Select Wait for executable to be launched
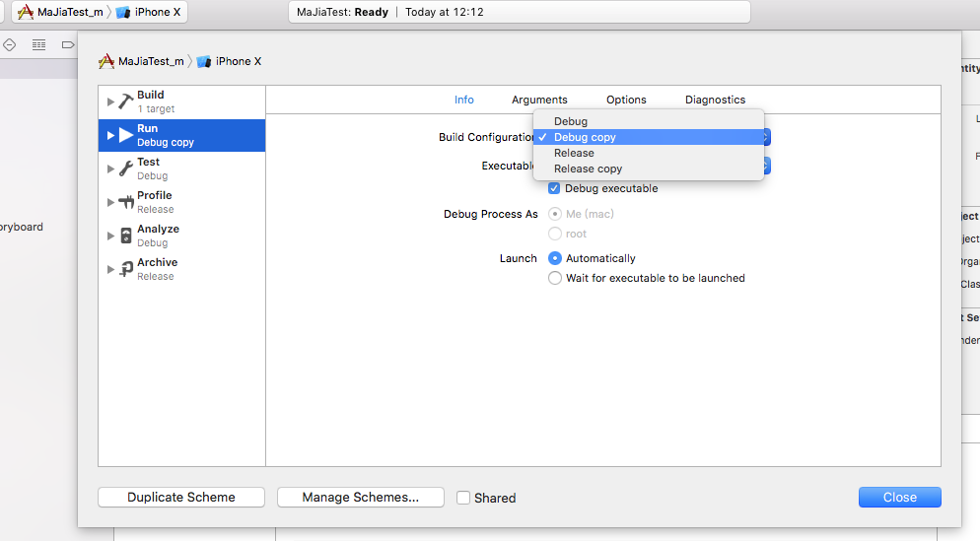This screenshot has width=980, height=541. click(x=554, y=278)
